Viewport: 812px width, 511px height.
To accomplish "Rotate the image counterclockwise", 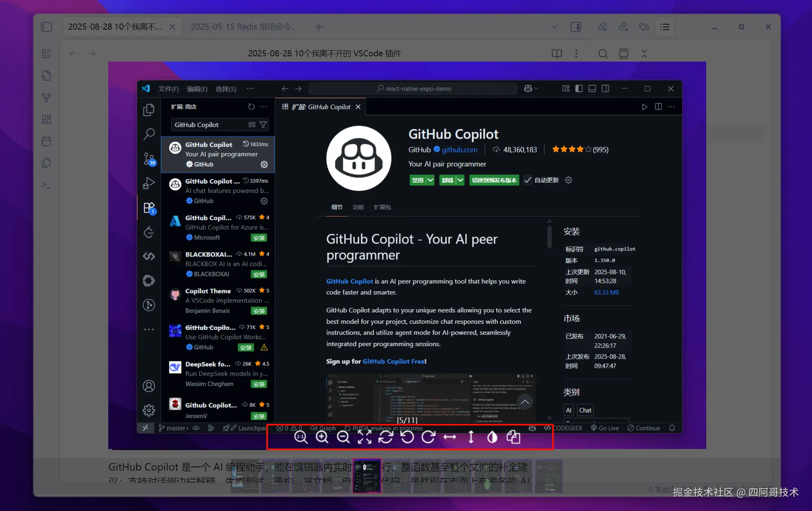I will coord(407,437).
